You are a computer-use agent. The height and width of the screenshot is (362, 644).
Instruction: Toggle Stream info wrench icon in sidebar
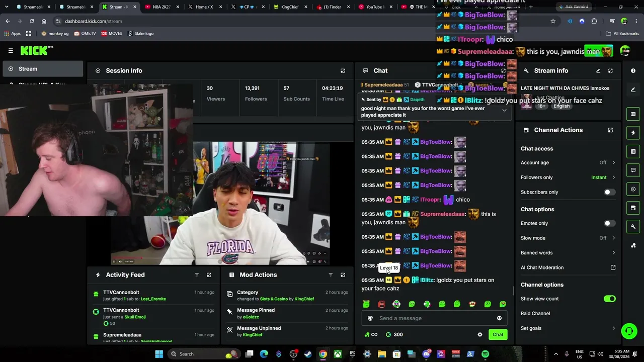pyautogui.click(x=633, y=226)
